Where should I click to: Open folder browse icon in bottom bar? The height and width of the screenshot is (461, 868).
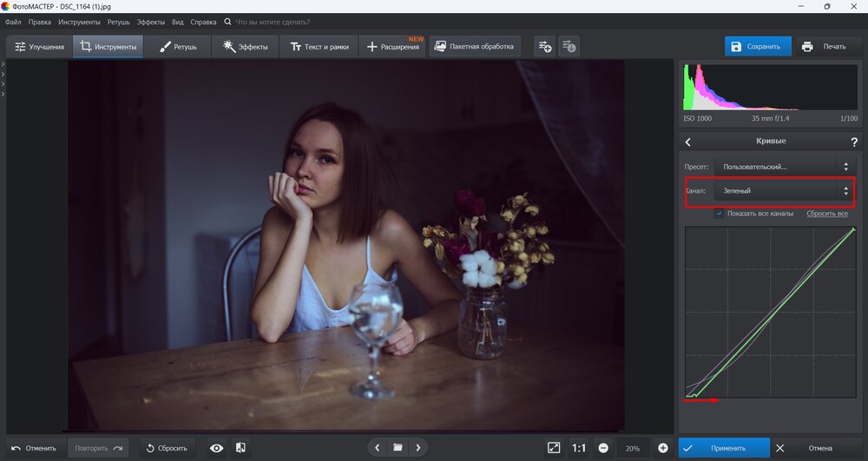pos(398,448)
